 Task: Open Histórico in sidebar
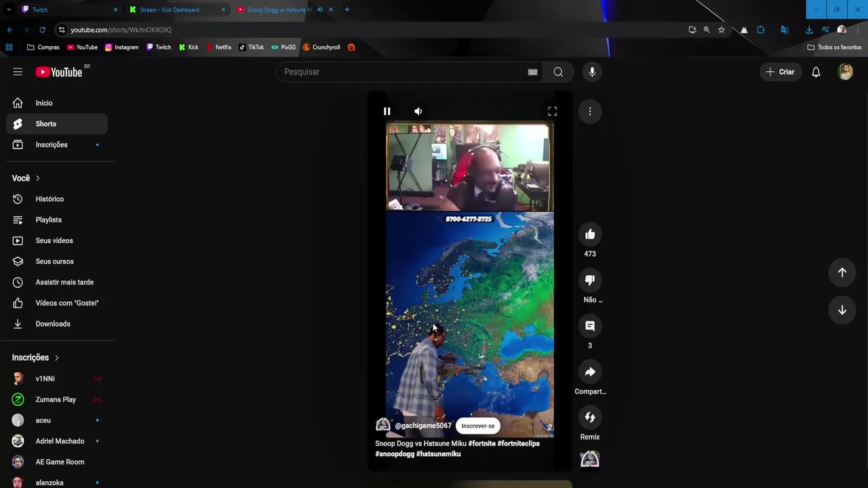point(57,199)
